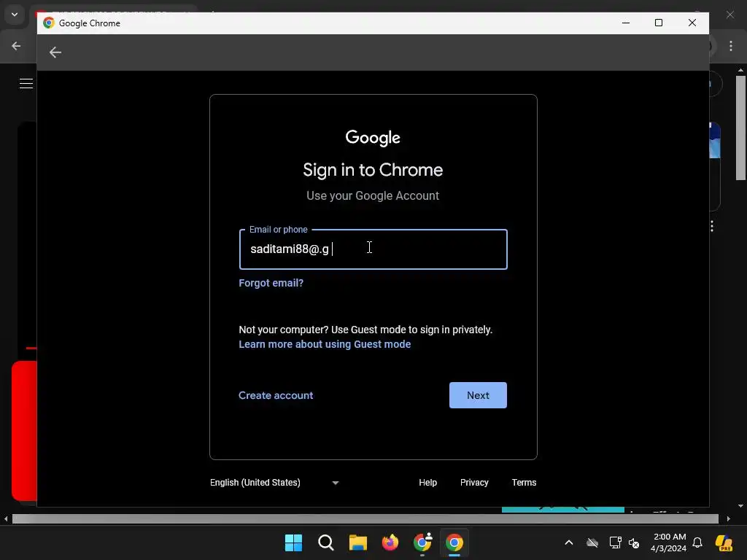Viewport: 747px width, 560px height.
Task: Click the back arrow in the background browser
Action: tap(16, 46)
